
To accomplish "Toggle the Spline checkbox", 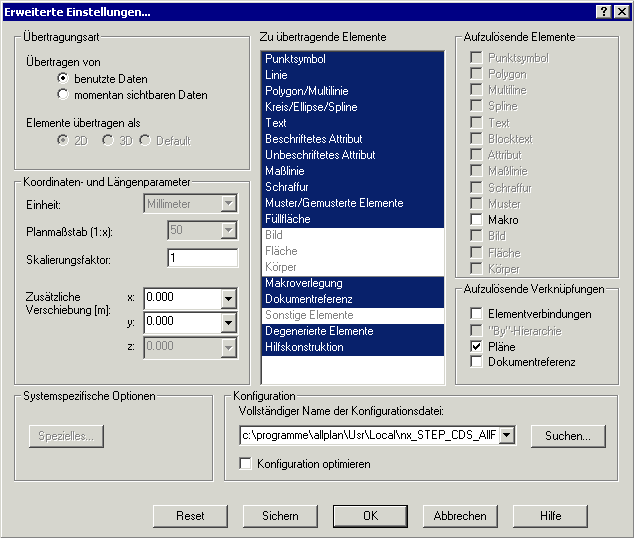I will pos(477,105).
